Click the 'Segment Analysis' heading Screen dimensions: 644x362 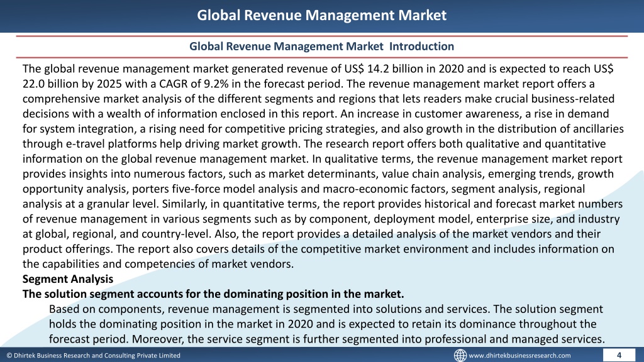click(68, 279)
